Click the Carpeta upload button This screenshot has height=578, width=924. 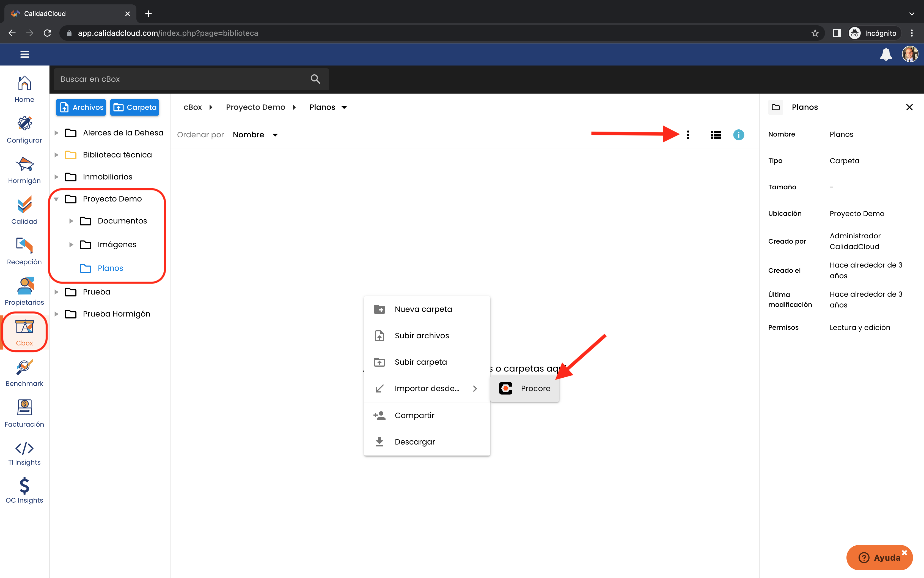[x=134, y=107]
